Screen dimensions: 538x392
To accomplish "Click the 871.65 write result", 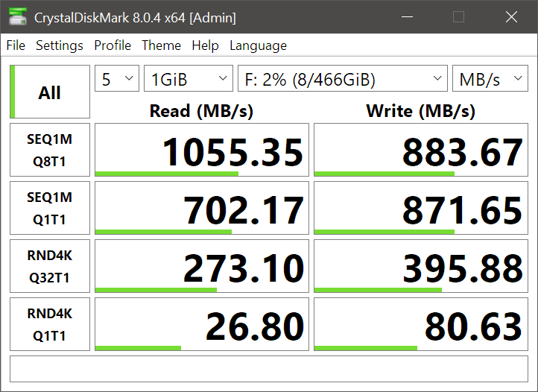I will 421,208.
